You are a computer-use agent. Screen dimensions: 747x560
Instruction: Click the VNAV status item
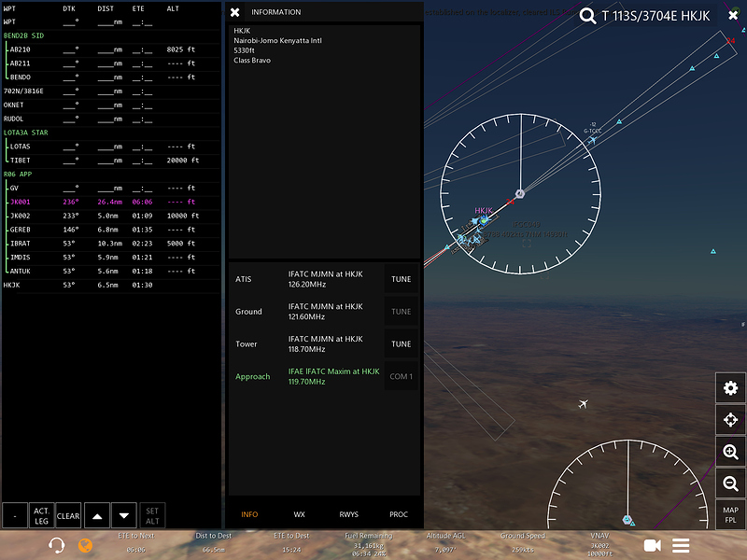click(599, 545)
